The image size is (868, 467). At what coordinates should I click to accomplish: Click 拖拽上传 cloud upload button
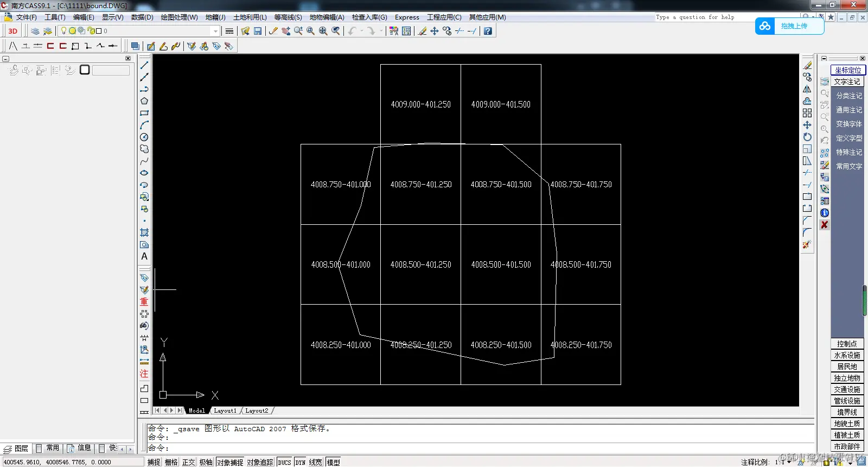pos(790,26)
